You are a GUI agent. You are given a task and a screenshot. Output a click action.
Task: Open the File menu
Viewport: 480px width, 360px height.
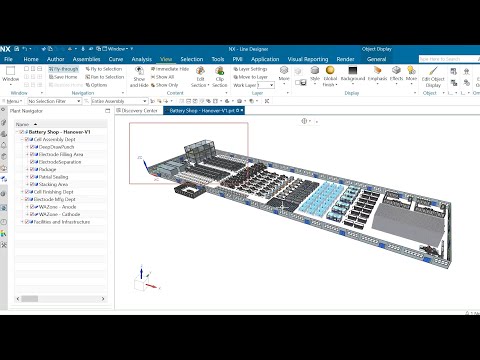click(8, 59)
